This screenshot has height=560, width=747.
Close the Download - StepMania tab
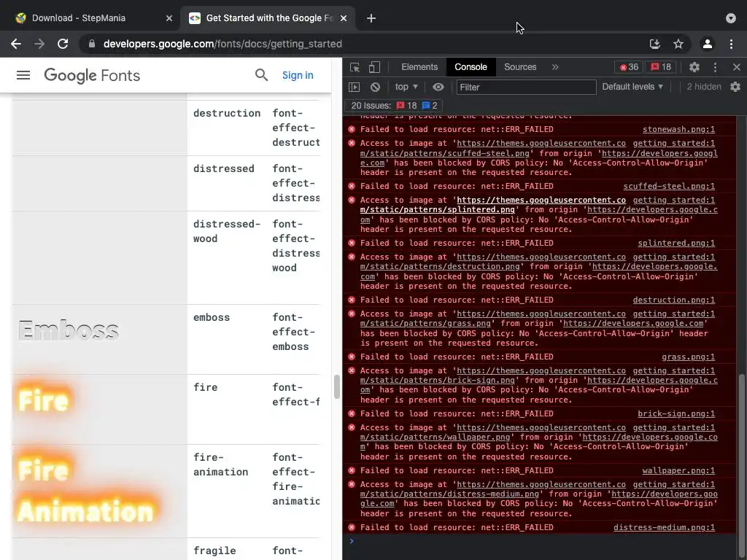[x=169, y=18]
